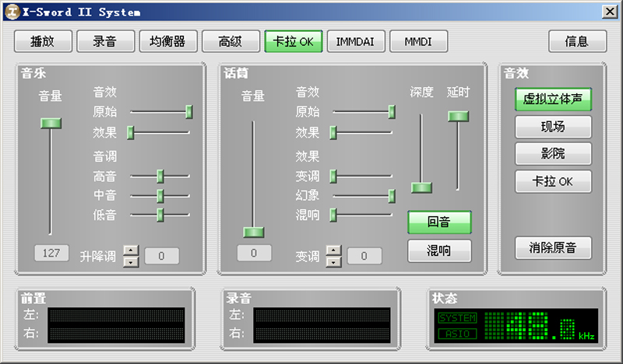Click the SYSTEM indicator in status panel
The image size is (623, 364).
[457, 318]
